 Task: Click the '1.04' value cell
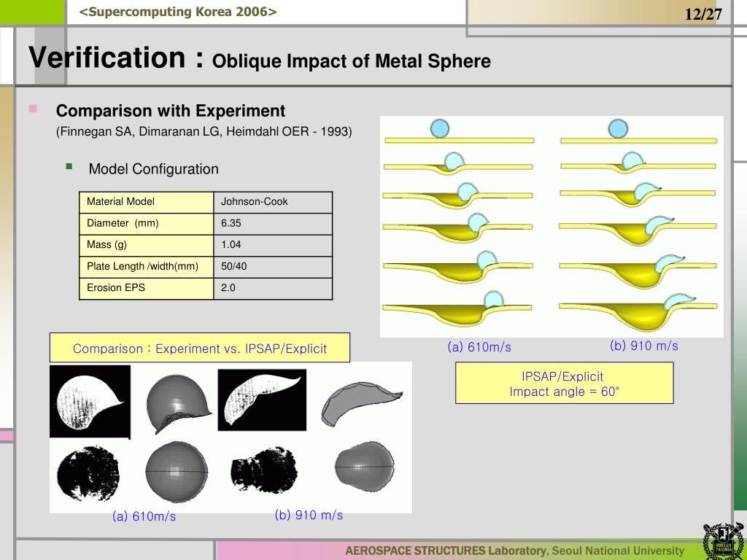point(273,245)
